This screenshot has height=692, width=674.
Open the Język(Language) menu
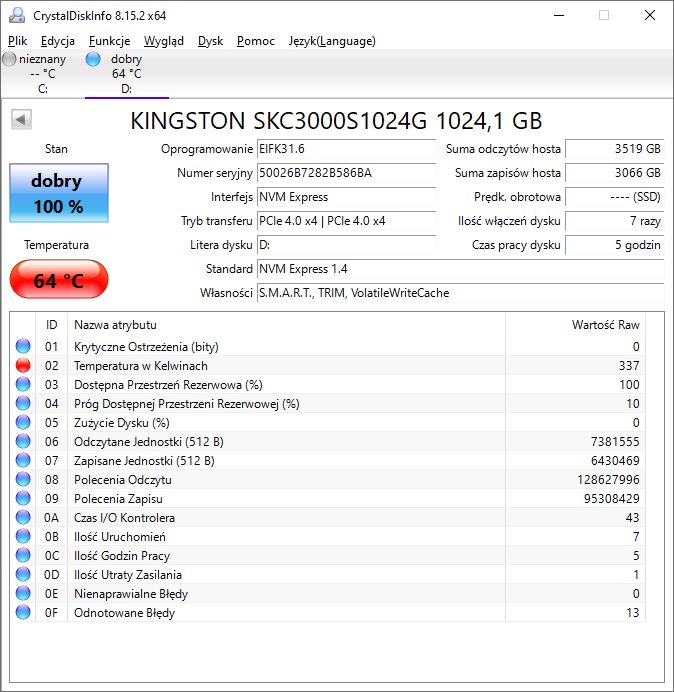(332, 41)
